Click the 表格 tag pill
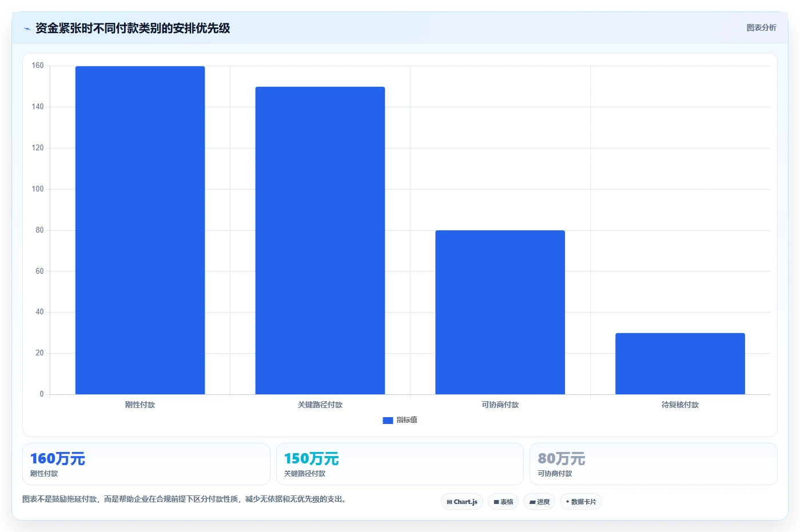 503,502
